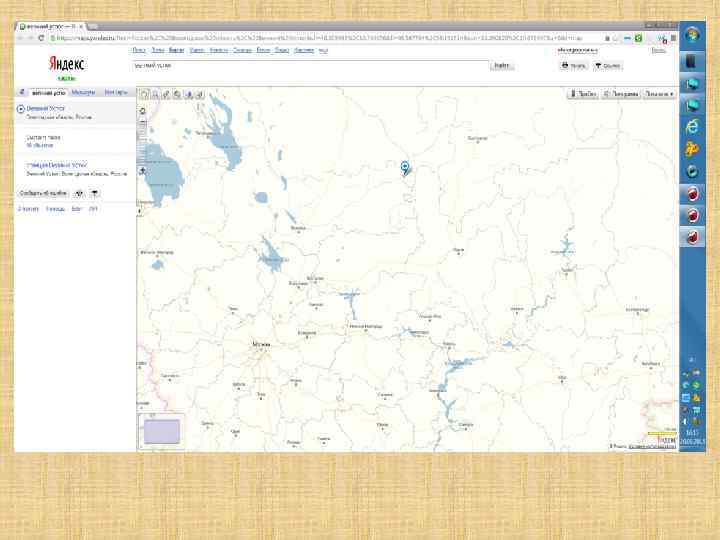The height and width of the screenshot is (540, 720).
Task: Go back with the browser back arrow
Action: tap(20, 38)
